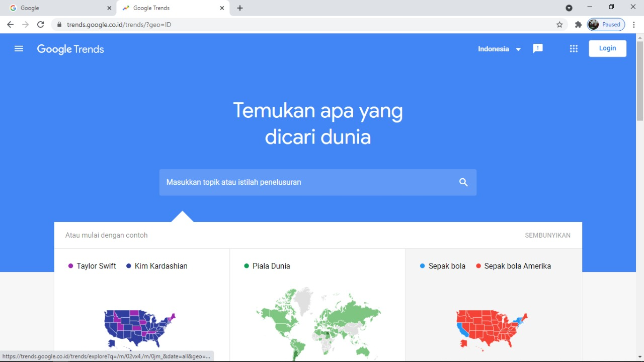Click the address bar URL
This screenshot has height=362, width=644.
[119, 24]
